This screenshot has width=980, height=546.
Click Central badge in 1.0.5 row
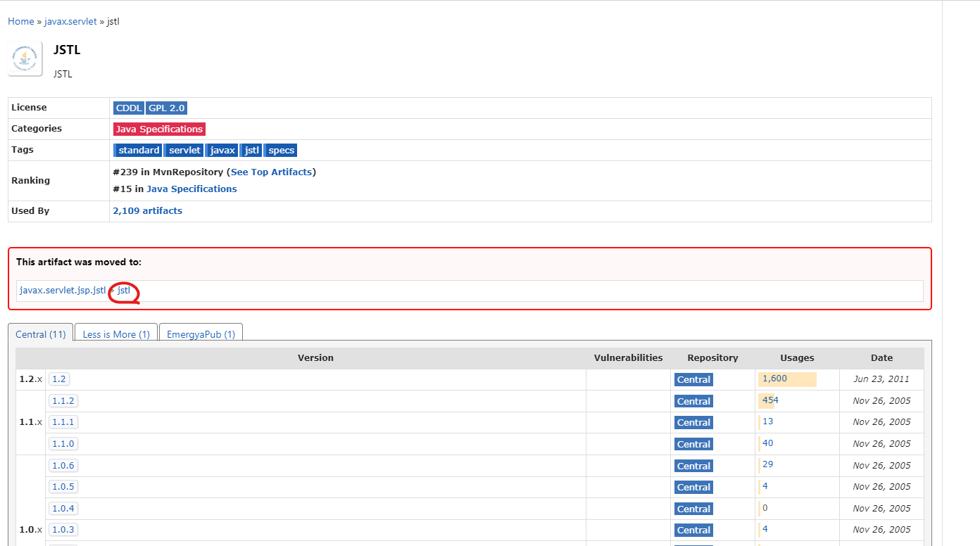(693, 487)
